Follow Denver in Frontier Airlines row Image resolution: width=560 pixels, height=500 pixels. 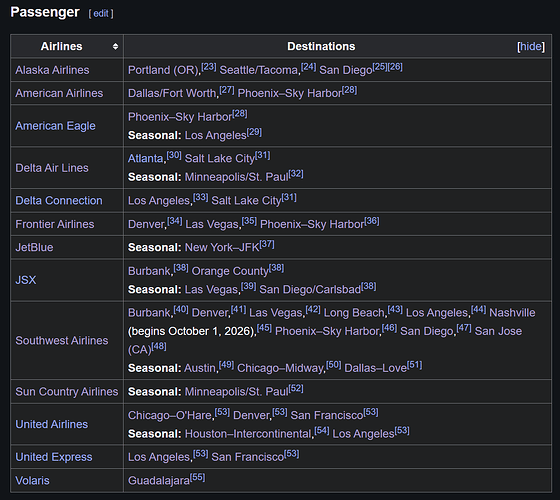(146, 224)
